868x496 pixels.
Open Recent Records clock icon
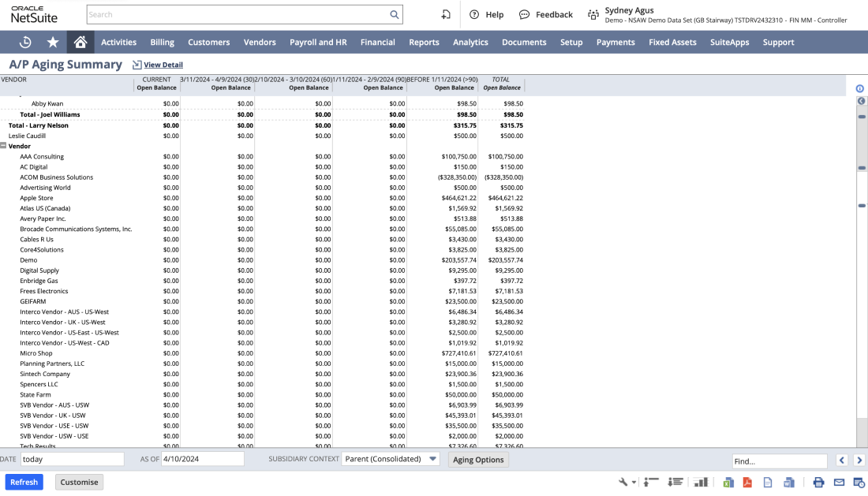tap(25, 43)
